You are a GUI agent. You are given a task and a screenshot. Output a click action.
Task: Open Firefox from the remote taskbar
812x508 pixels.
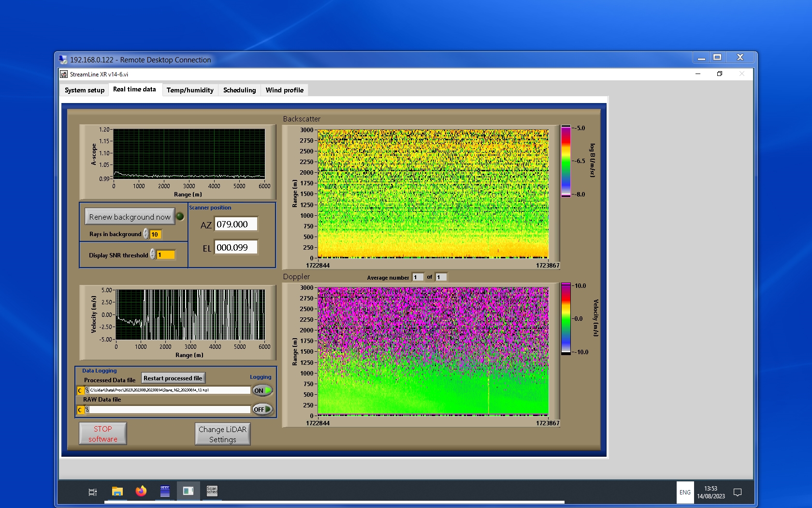[141, 491]
